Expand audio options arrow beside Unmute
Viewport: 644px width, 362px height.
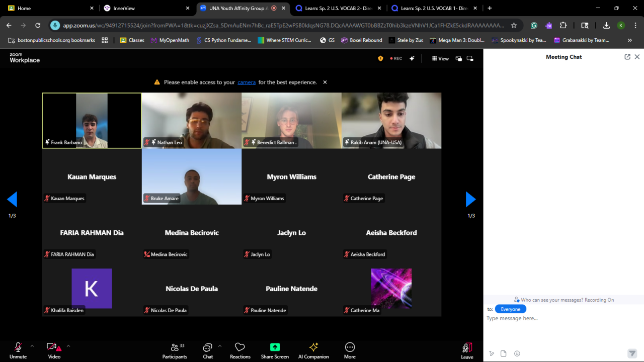32,346
